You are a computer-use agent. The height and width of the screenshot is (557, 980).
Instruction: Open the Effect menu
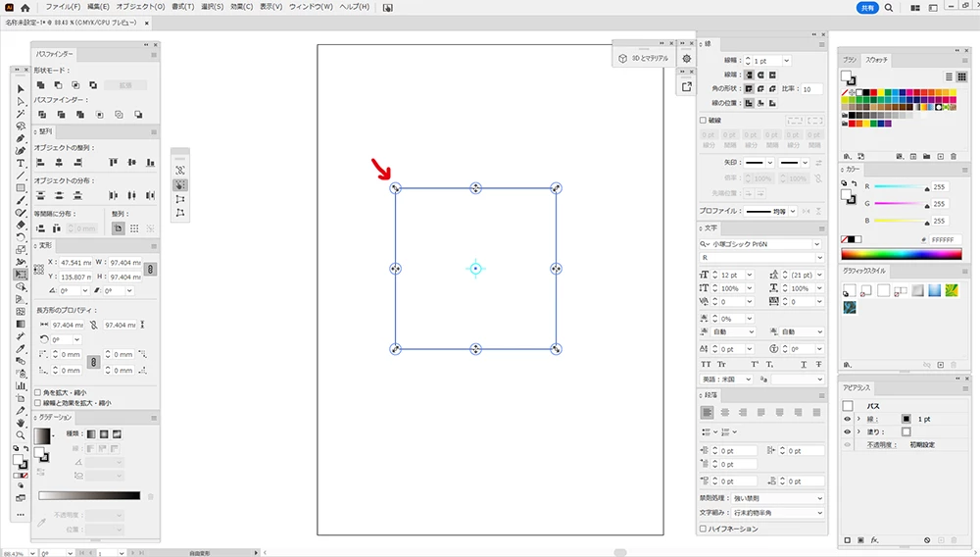coord(241,7)
